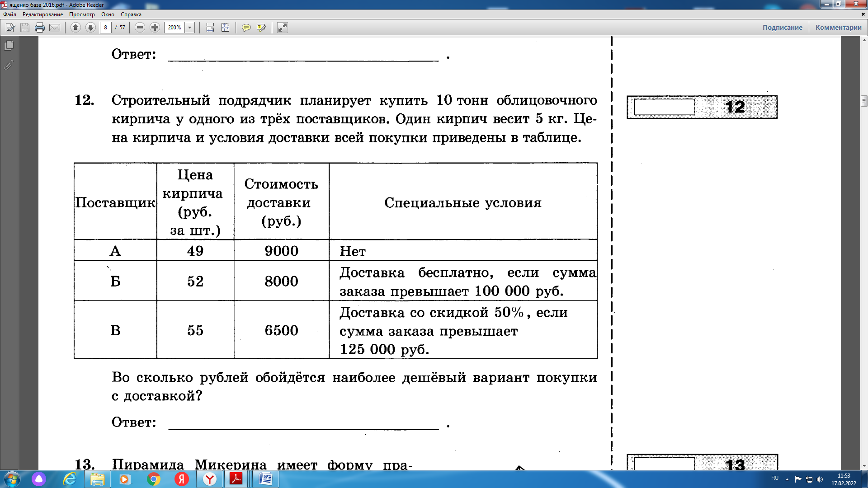
Task: Click scrollbar down arrow at bottom
Action: tap(864, 466)
